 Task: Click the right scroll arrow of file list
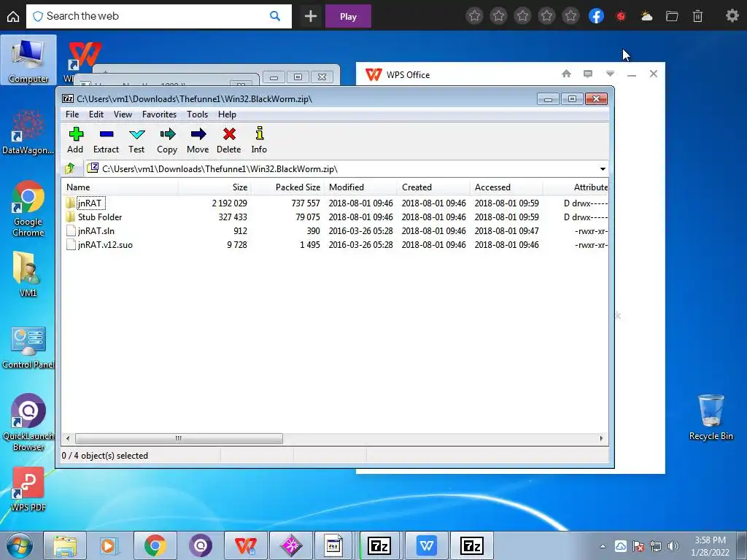click(x=601, y=438)
